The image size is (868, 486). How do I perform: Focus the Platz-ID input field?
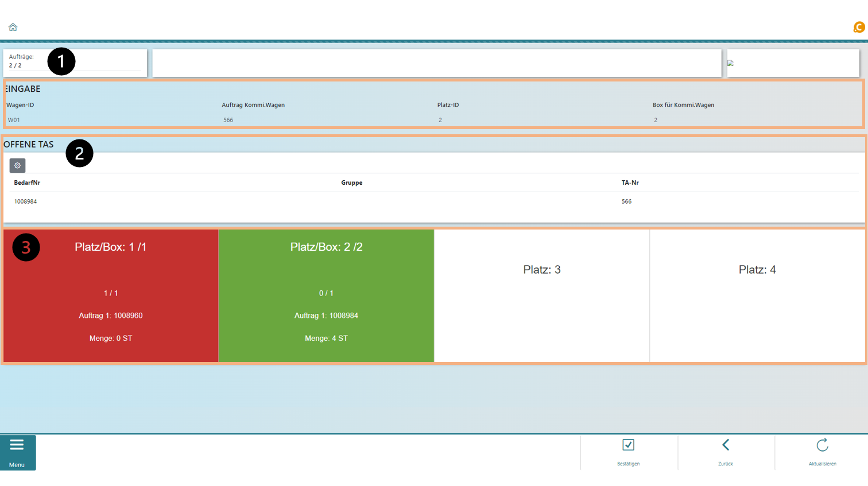[540, 120]
